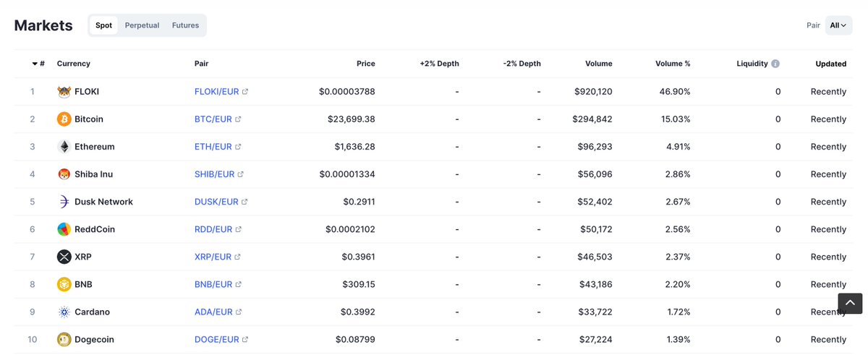
Task: Sort table by Pair column header
Action: [202, 64]
